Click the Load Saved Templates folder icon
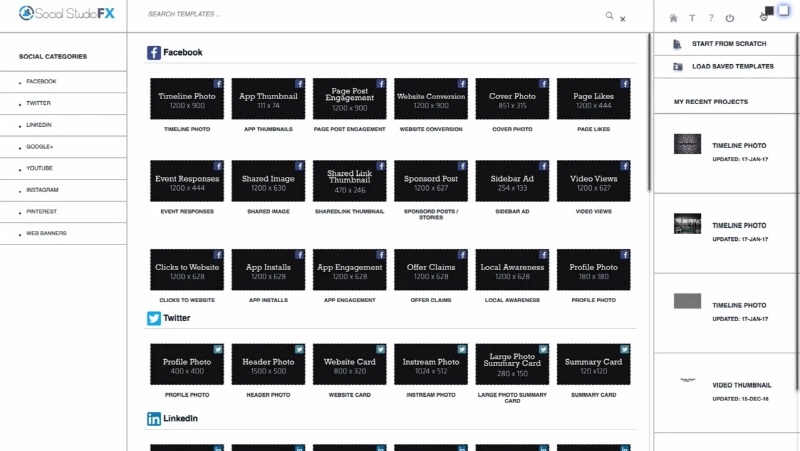Image resolution: width=800 pixels, height=451 pixels. [x=678, y=67]
